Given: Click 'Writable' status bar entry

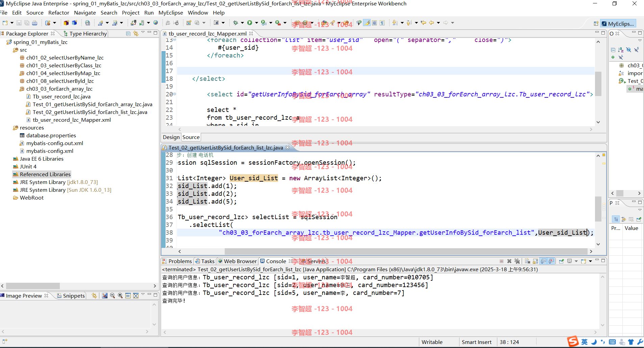Looking at the screenshot, I should [432, 342].
